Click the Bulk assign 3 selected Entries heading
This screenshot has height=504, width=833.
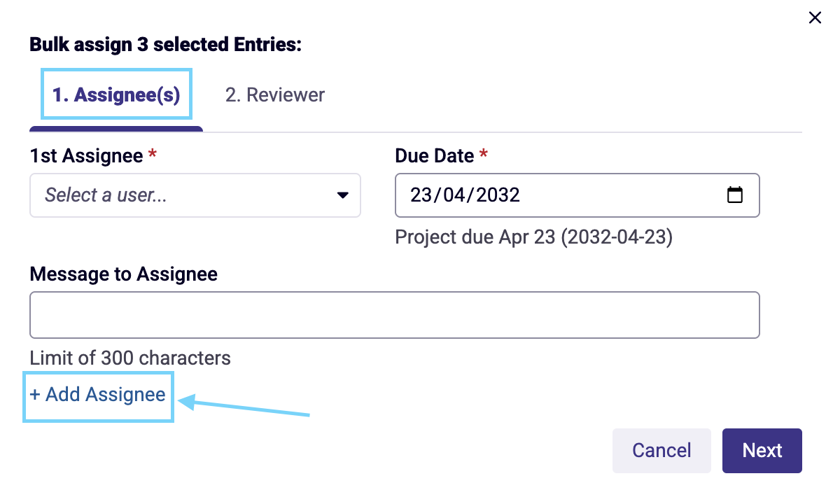165,45
